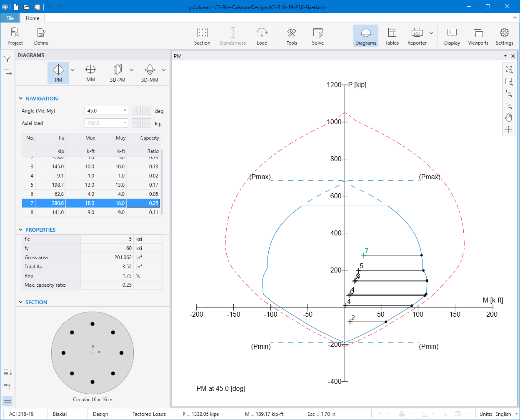
Task: Click the collapse all sections icon in sidebar
Action: pos(7,386)
